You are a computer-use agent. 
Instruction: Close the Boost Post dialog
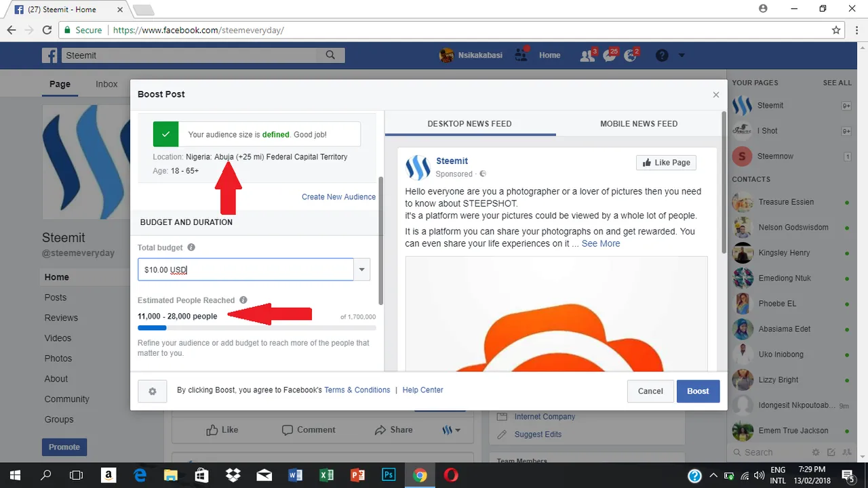[715, 95]
